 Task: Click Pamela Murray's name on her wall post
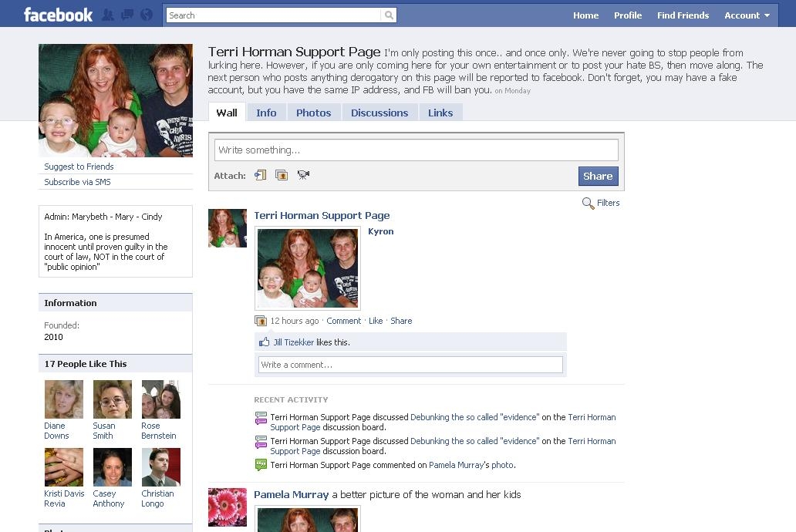(292, 494)
